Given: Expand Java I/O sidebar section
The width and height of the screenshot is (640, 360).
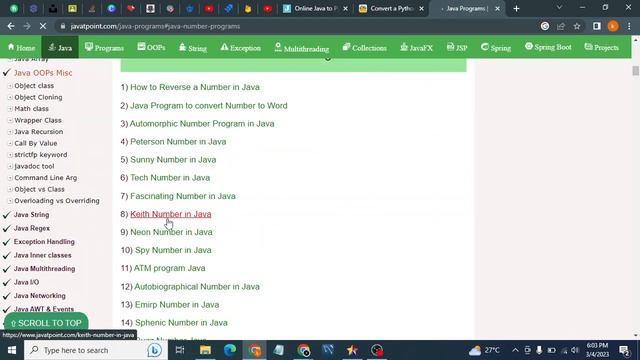Looking at the screenshot, I should 27,282.
